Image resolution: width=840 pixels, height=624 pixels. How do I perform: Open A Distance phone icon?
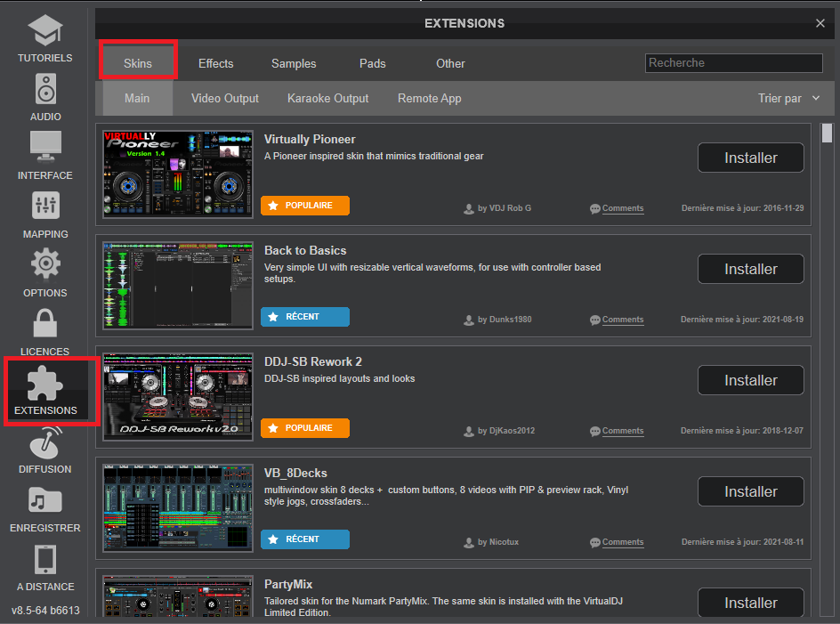click(45, 560)
